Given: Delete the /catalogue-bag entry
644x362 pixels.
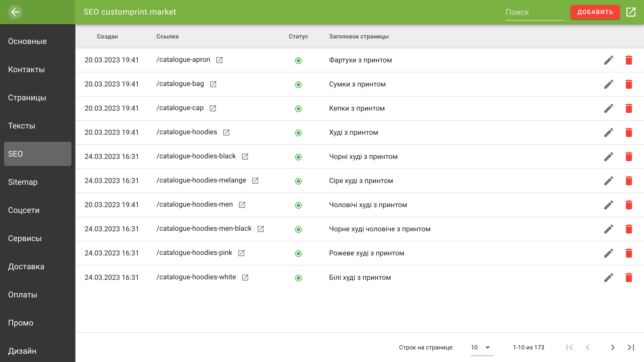Looking at the screenshot, I should pyautogui.click(x=629, y=84).
